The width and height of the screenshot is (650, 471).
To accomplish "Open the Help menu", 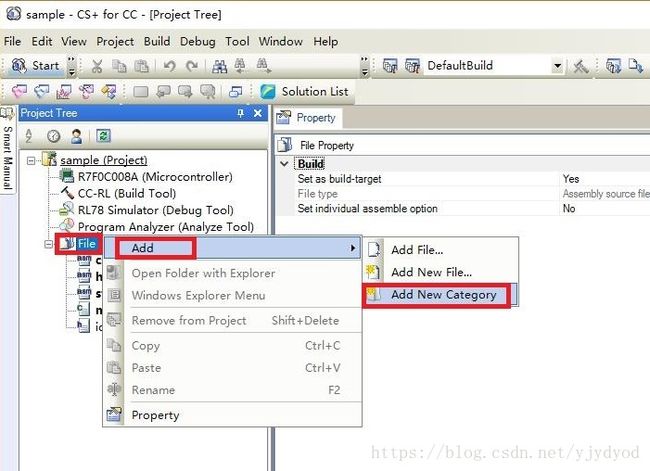I will point(325,41).
